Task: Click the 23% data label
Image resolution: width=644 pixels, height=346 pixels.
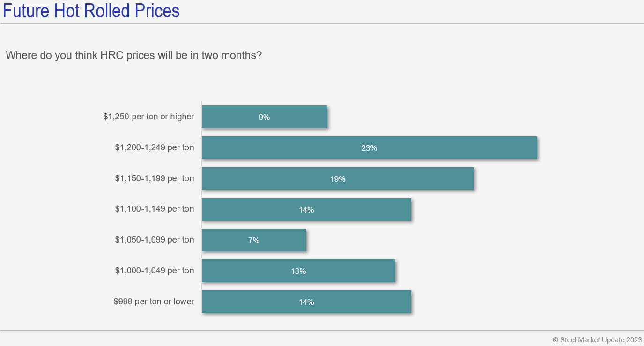Action: (x=369, y=148)
